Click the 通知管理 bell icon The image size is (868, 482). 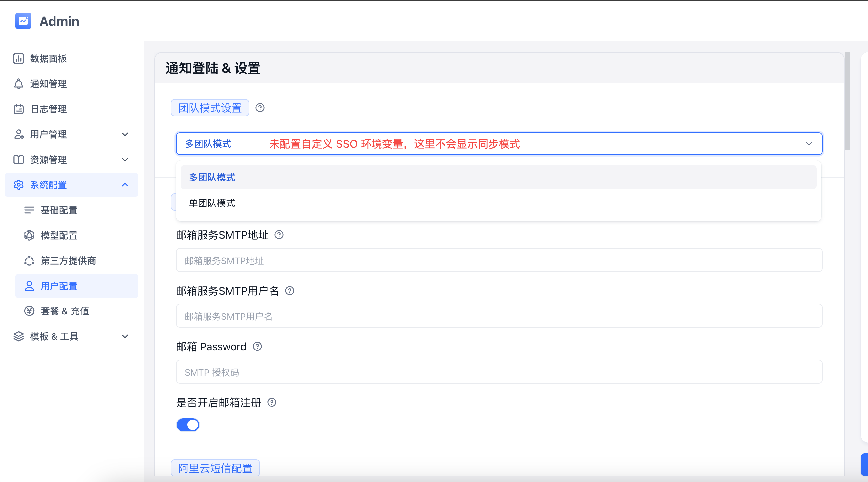(19, 83)
